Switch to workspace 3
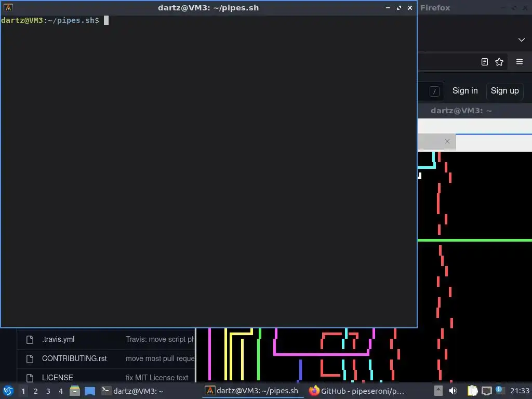 pyautogui.click(x=48, y=391)
